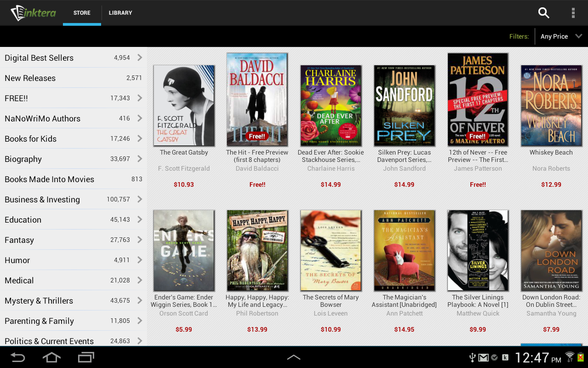Expand Education category chevron

pyautogui.click(x=140, y=219)
